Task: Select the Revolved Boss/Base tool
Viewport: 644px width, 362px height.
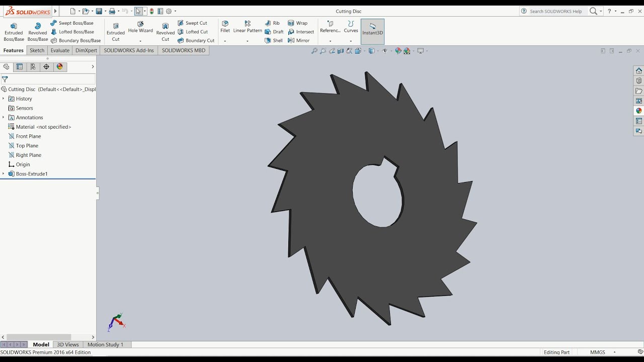Action: tap(38, 32)
